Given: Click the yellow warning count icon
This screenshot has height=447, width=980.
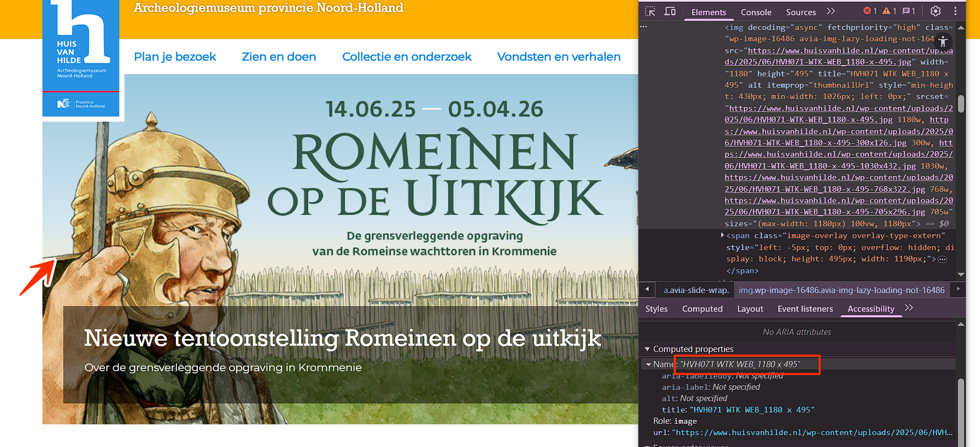Looking at the screenshot, I should pyautogui.click(x=890, y=11).
